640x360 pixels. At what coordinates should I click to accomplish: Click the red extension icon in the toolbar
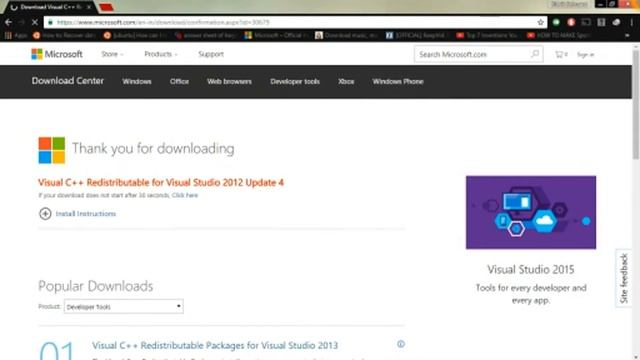(x=571, y=22)
